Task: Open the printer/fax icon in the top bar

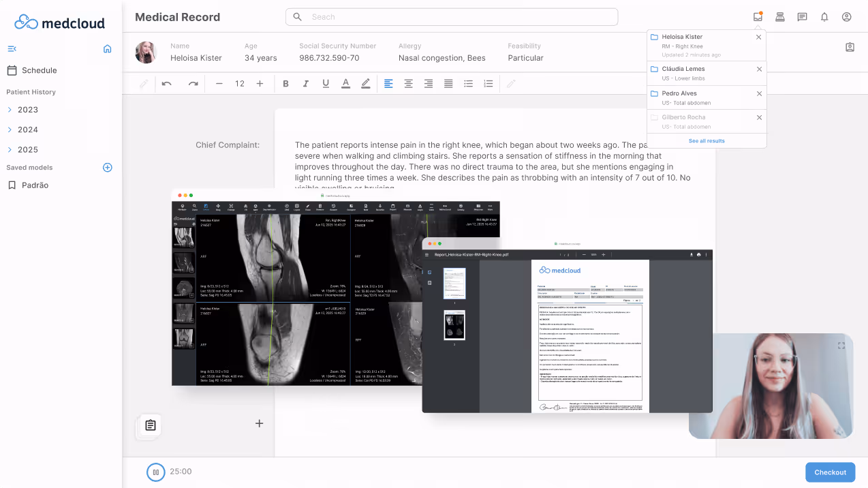Action: coord(779,16)
